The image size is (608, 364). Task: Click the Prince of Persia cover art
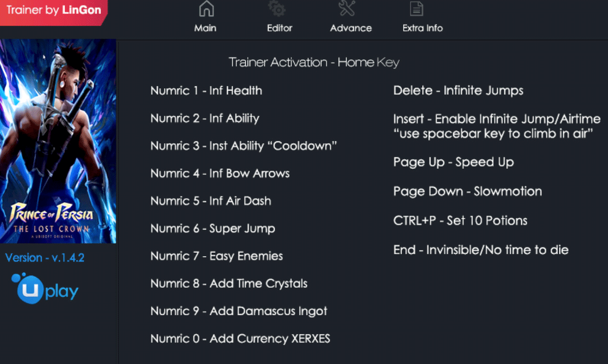click(x=58, y=141)
